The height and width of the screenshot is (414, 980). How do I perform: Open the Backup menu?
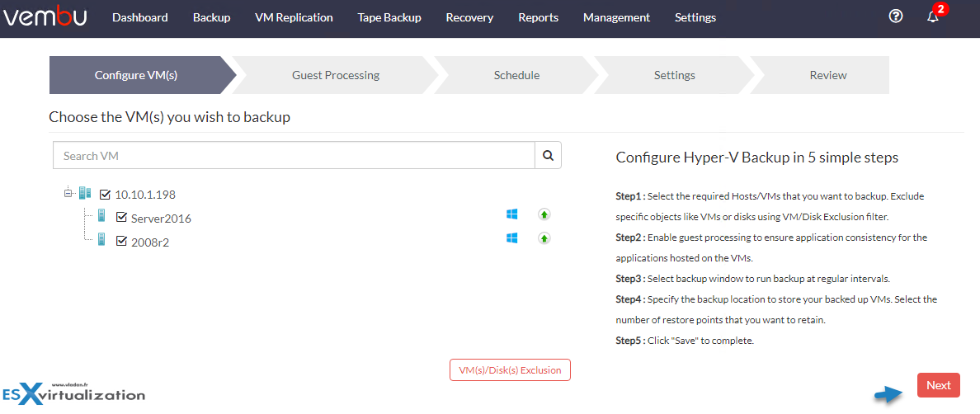[x=212, y=17]
